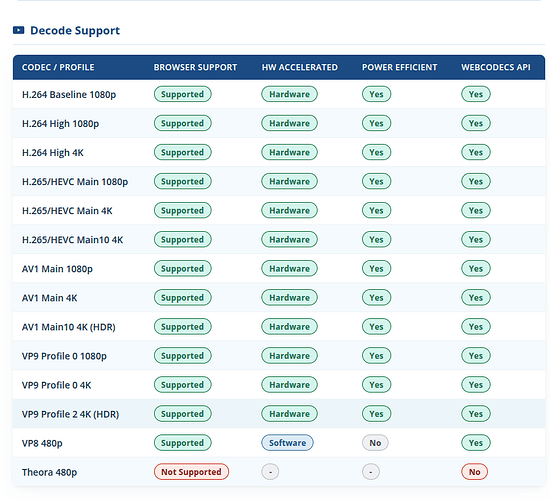Click the power efficient No badge for VP8
The width and height of the screenshot is (550, 500).
[x=375, y=443]
